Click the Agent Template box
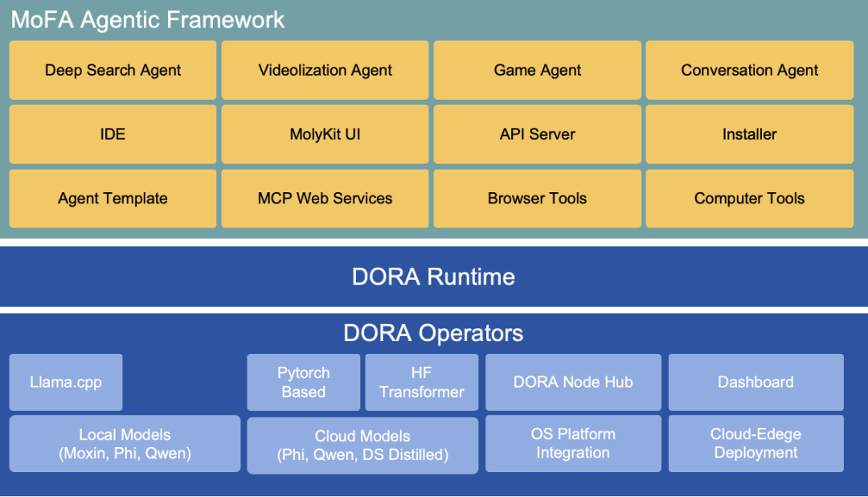 [113, 199]
